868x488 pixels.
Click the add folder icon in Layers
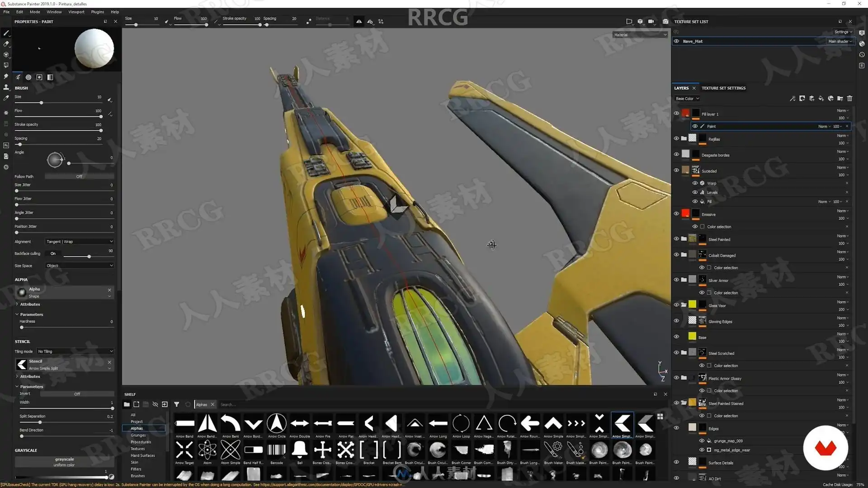(840, 99)
